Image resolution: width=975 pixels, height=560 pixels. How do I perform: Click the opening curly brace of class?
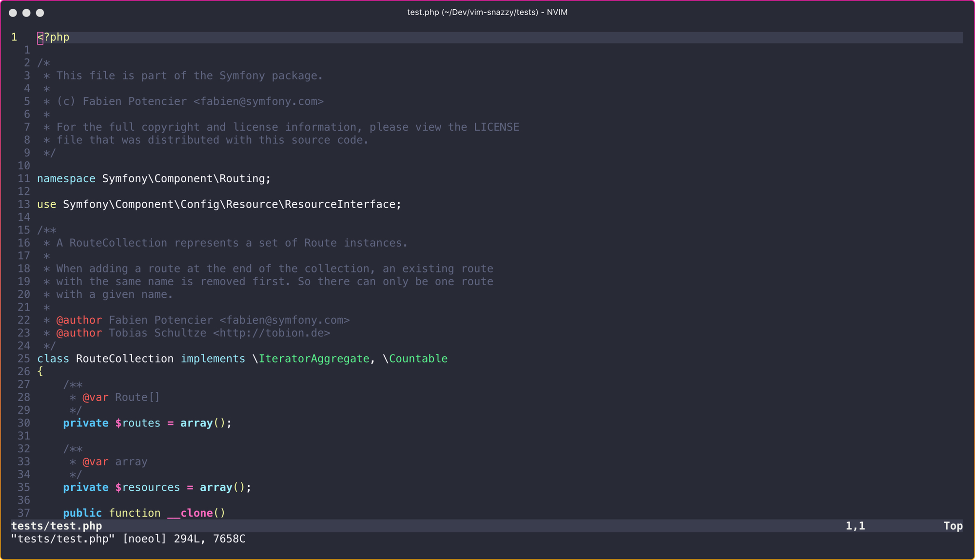tap(40, 372)
